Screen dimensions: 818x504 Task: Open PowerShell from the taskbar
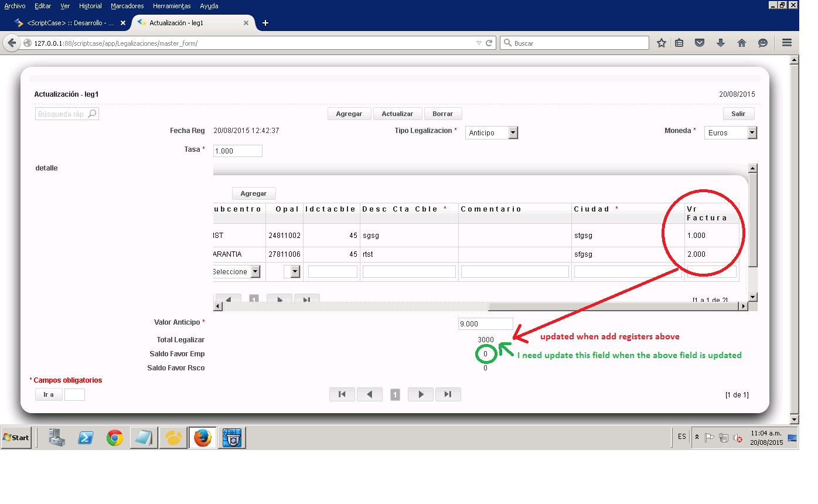(86, 438)
